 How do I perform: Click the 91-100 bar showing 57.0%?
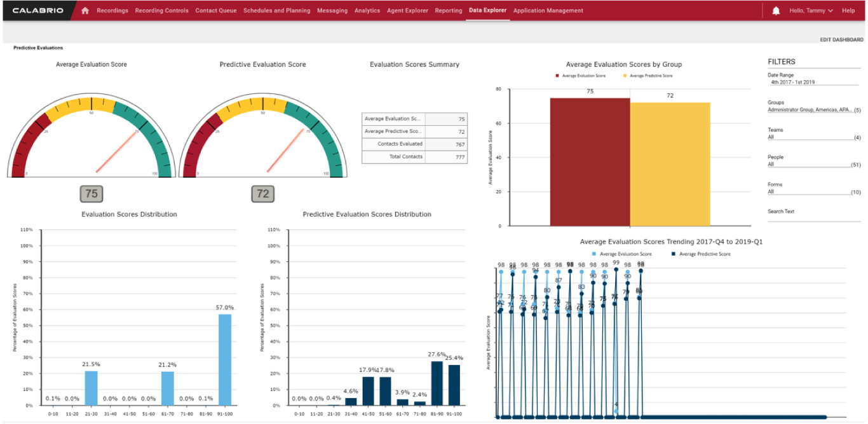(225, 359)
